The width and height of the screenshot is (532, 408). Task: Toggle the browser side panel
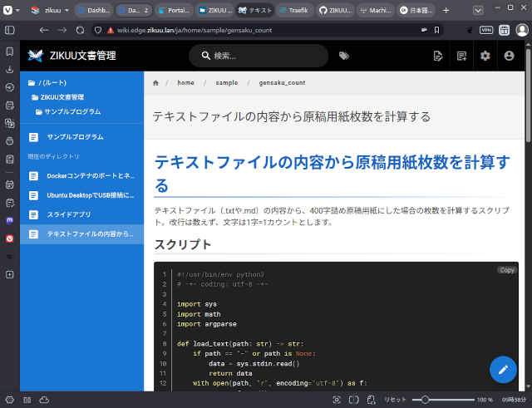point(9,29)
